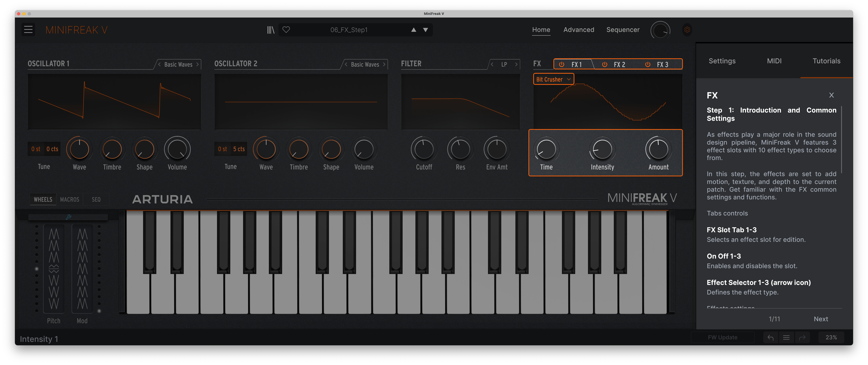This screenshot has height=365, width=868.
Task: Click Oscillator 1 '0 cts' fine tune
Action: (x=52, y=149)
